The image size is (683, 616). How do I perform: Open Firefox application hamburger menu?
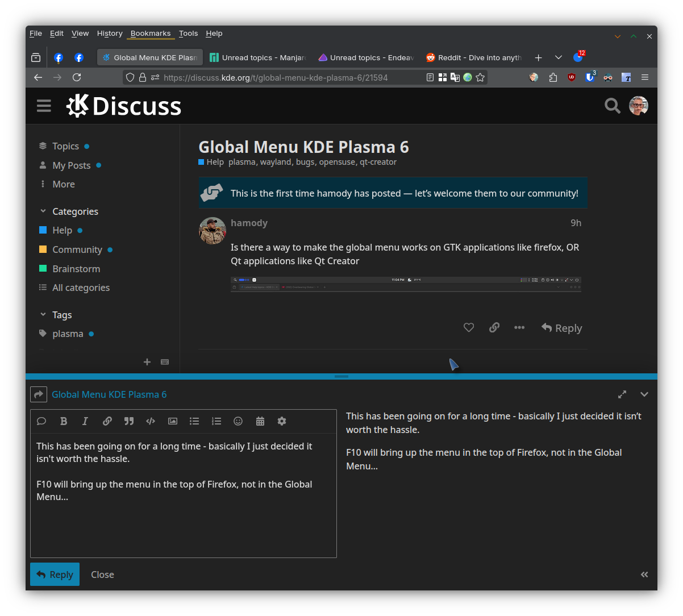click(x=645, y=77)
